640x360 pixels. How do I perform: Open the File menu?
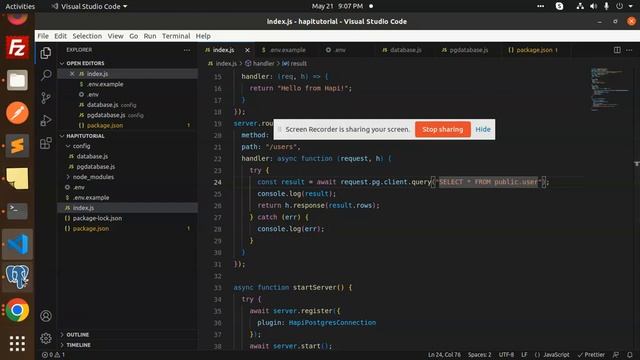pos(43,36)
